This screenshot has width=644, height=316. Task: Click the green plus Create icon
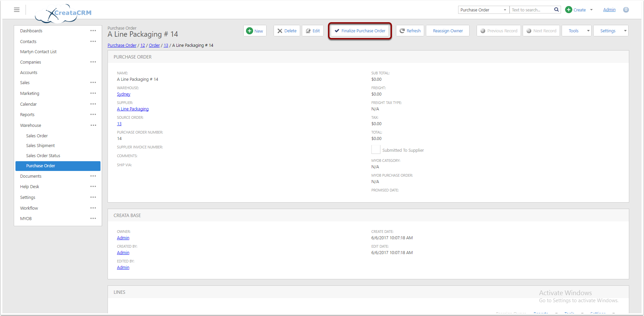[569, 10]
